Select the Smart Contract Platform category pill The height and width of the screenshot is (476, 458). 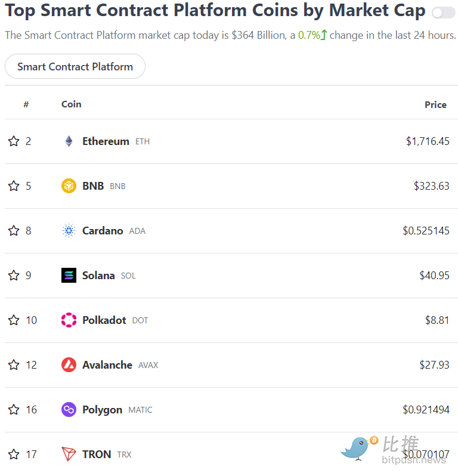click(75, 66)
